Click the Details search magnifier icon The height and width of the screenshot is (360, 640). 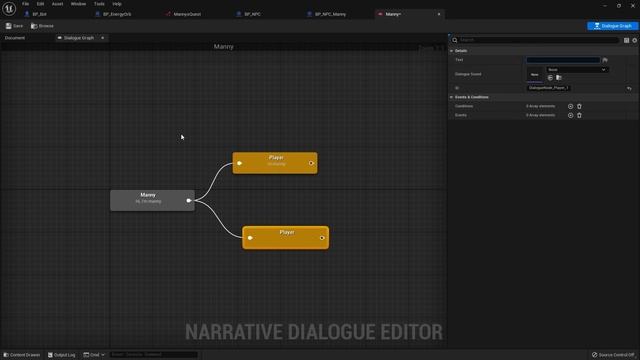(x=455, y=40)
